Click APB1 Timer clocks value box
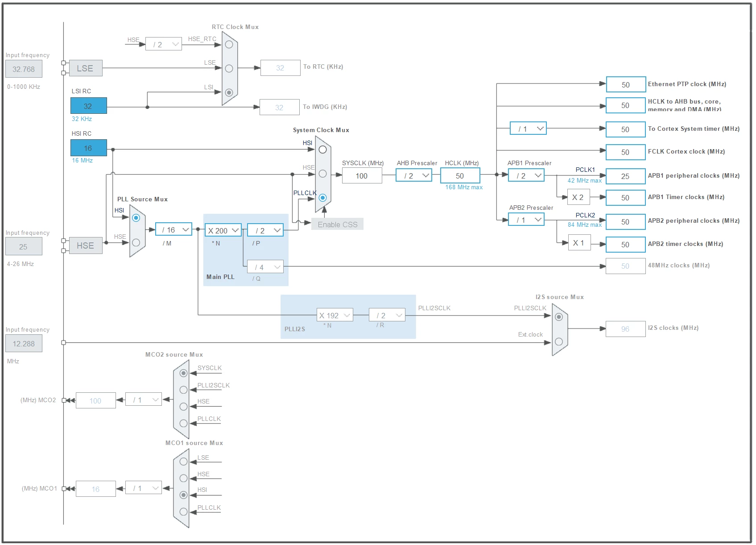Screen dimensions: 756x545 click(626, 198)
